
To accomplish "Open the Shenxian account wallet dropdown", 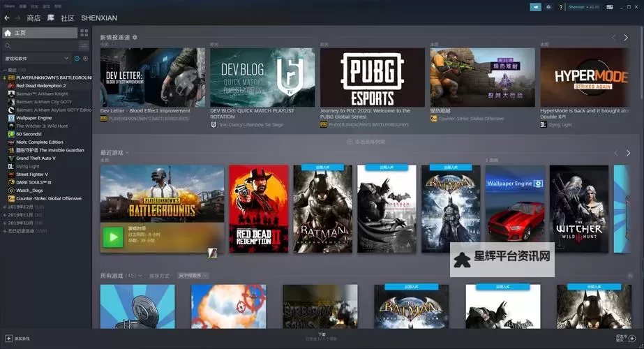I will 583,7.
